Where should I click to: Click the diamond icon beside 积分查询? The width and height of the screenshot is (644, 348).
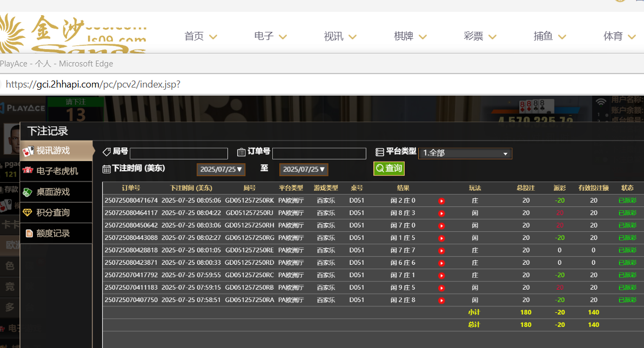click(28, 213)
